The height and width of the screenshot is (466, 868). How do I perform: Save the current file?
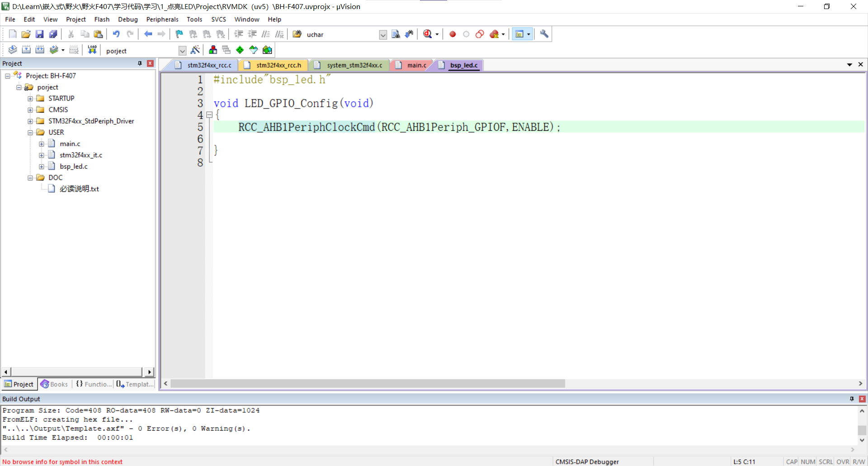click(40, 34)
